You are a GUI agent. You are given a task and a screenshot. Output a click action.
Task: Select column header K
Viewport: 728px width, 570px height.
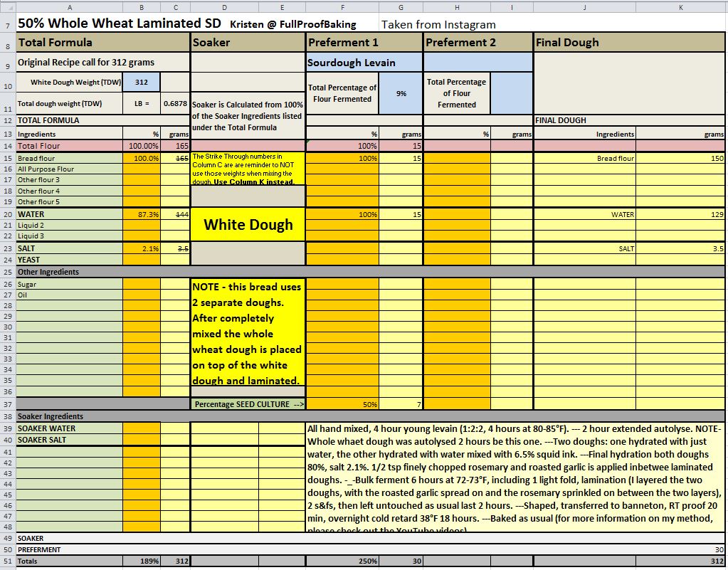681,7
